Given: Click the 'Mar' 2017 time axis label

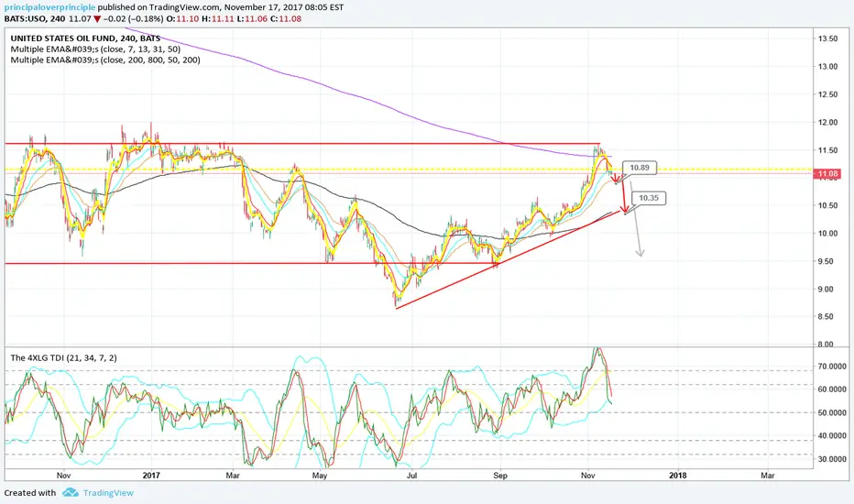Looking at the screenshot, I should pyautogui.click(x=233, y=475).
